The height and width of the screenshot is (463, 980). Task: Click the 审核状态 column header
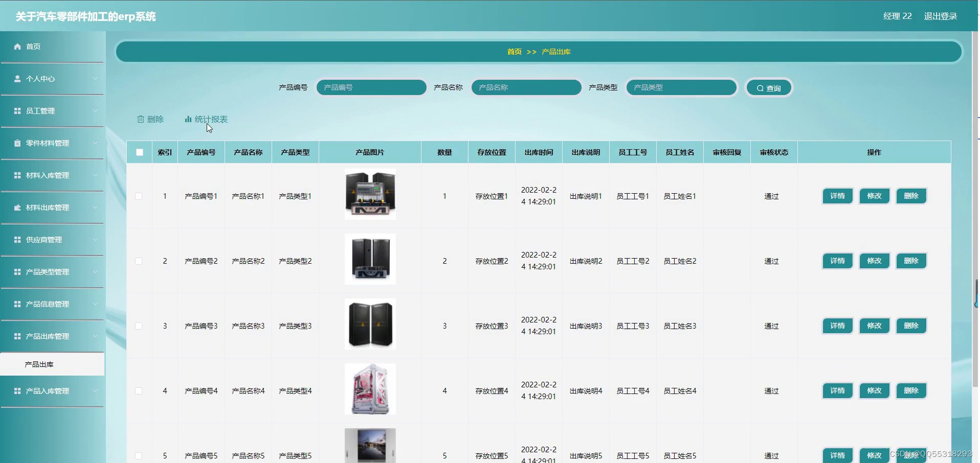pyautogui.click(x=774, y=152)
